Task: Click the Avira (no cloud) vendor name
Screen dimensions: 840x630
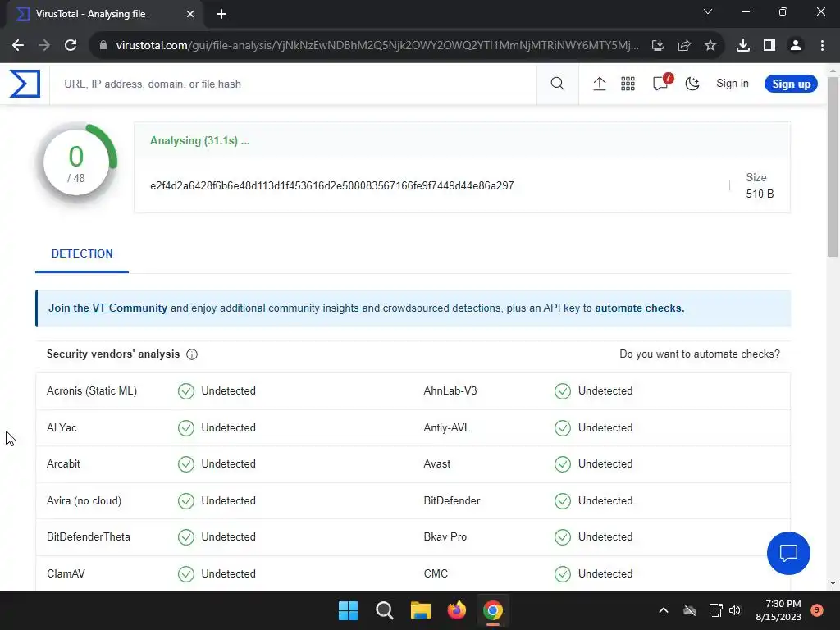Action: [84, 501]
